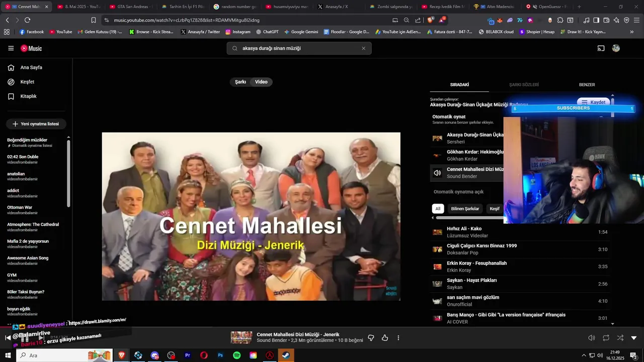Open the browser main menu

636,20
